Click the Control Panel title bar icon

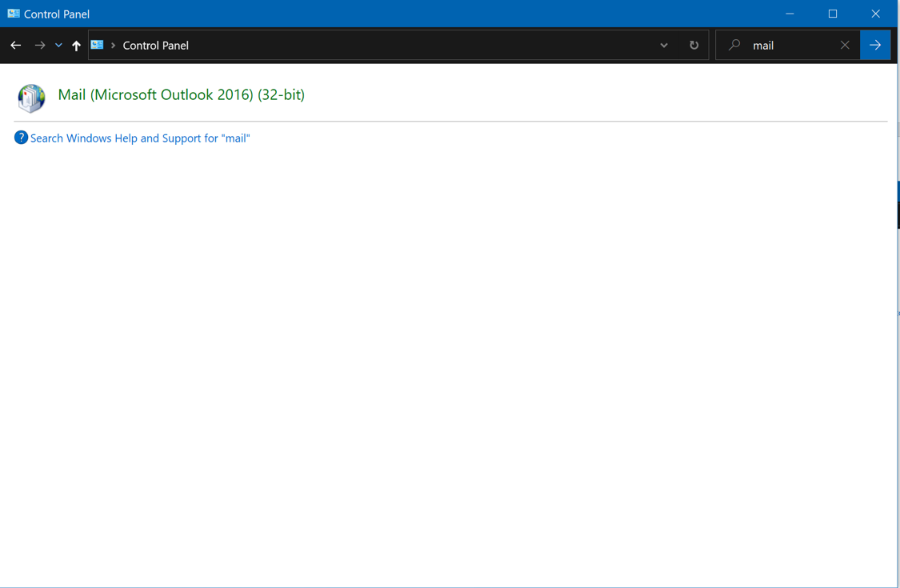tap(14, 14)
